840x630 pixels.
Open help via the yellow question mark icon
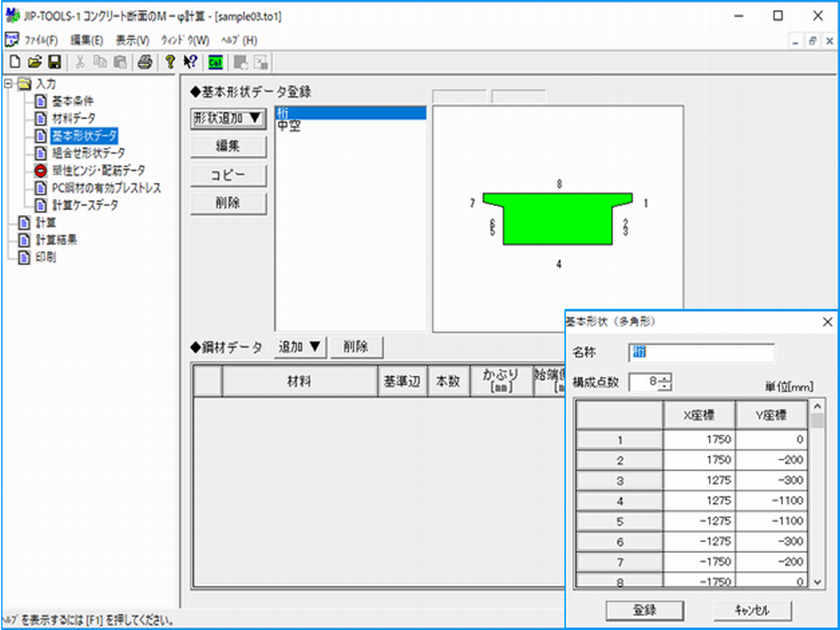coord(171,62)
